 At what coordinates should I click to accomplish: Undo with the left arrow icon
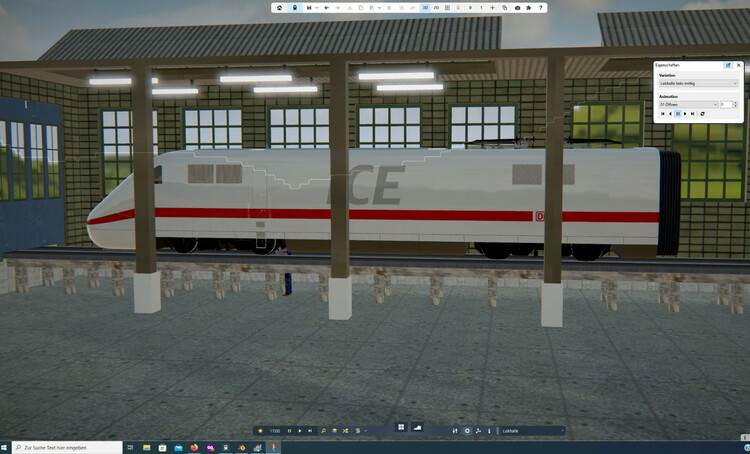[x=327, y=8]
